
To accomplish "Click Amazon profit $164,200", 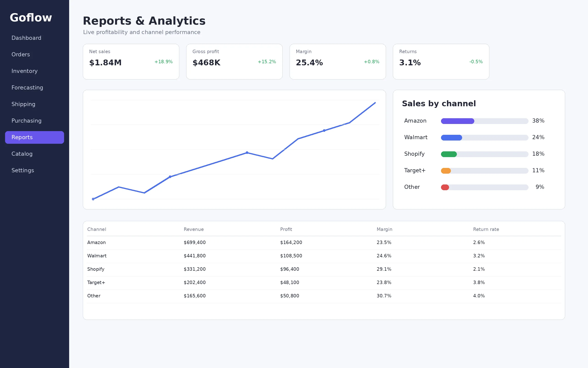I will click(x=291, y=242).
